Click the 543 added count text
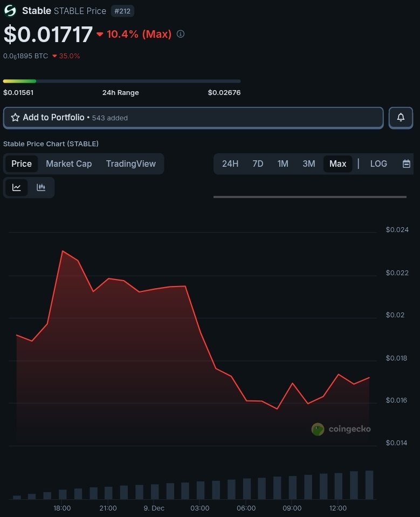Viewport: 420px width, 517px height. click(109, 118)
